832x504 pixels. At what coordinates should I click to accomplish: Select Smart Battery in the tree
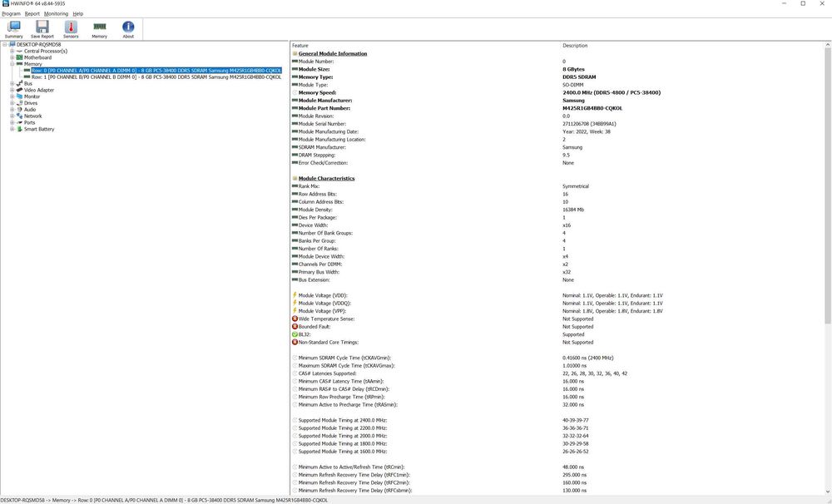tap(39, 130)
